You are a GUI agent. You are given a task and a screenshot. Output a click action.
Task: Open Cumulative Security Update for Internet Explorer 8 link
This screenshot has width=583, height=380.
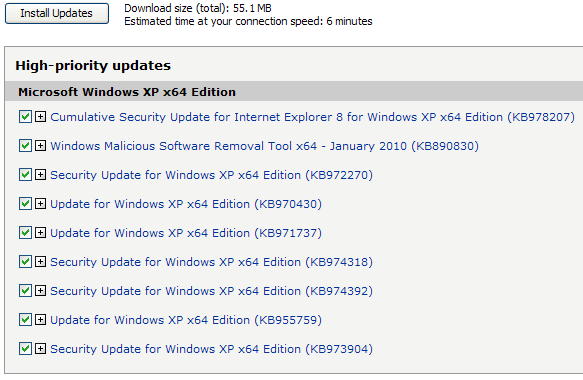coord(312,117)
